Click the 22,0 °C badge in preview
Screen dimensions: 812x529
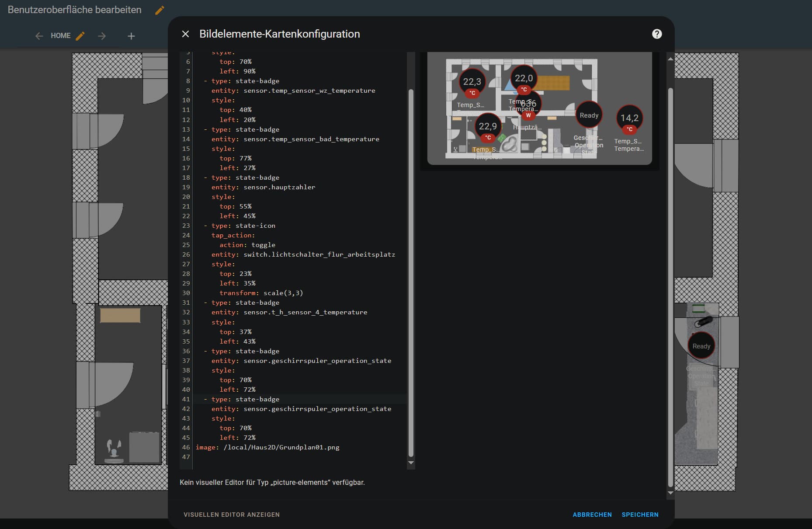tap(524, 79)
